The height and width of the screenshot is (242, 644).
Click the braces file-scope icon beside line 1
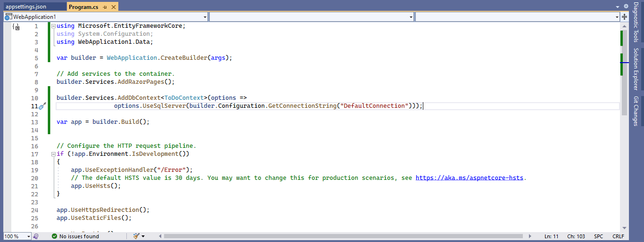[16, 26]
